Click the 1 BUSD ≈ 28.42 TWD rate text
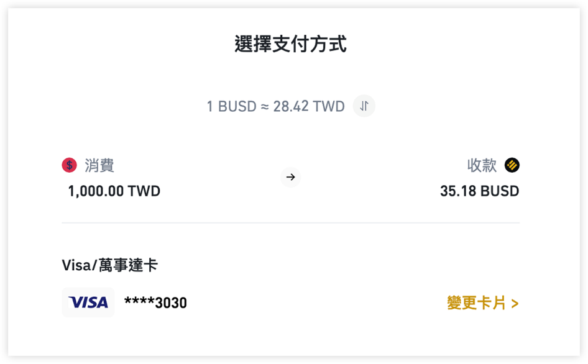588x364 pixels. [x=276, y=106]
